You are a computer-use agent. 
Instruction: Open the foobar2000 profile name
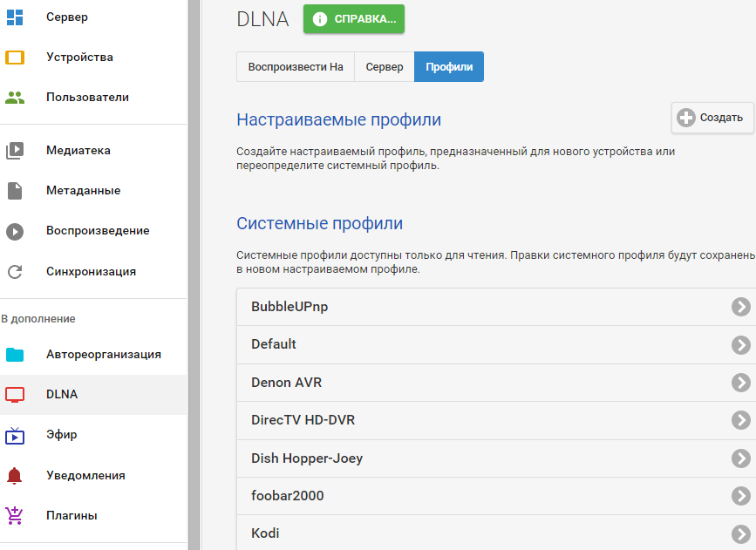288,496
